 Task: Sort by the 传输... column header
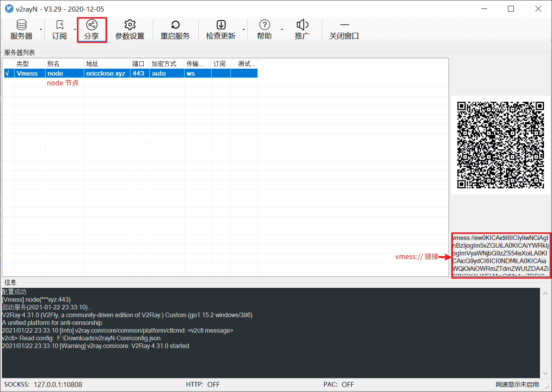(x=198, y=64)
